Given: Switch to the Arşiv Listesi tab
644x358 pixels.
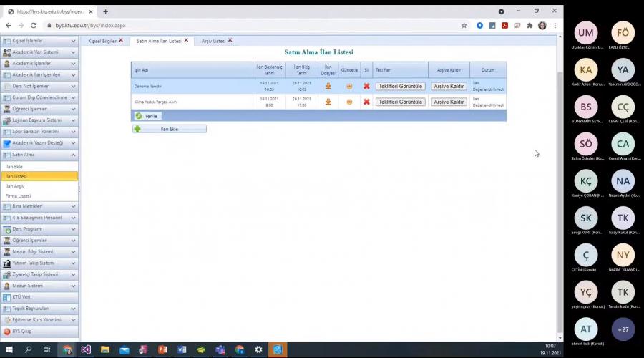Looking at the screenshot, I should coord(213,41).
